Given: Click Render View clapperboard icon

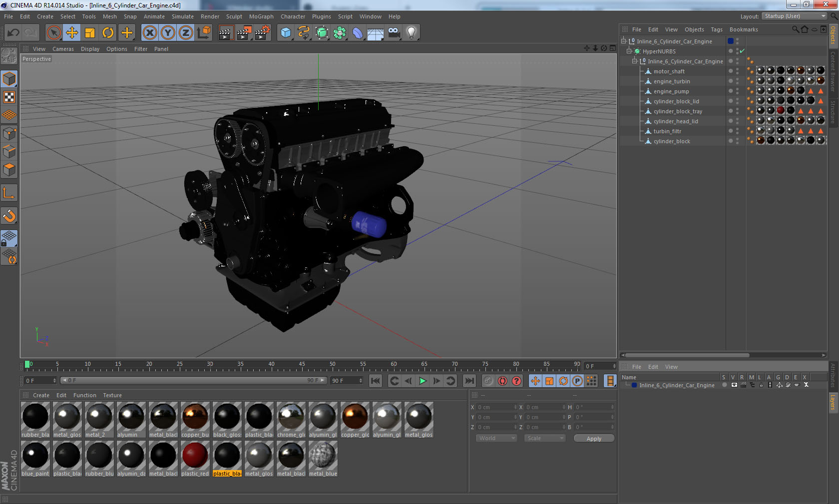Looking at the screenshot, I should click(x=226, y=33).
